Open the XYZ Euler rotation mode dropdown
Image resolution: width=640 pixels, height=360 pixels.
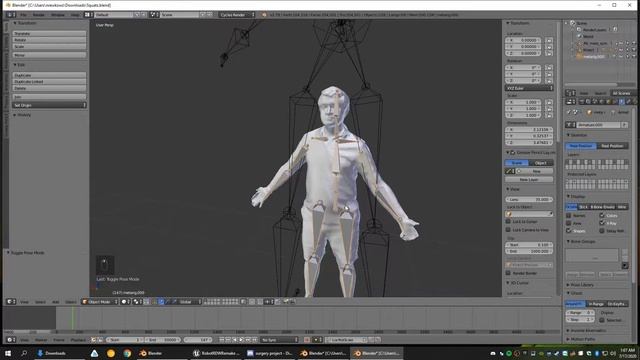point(529,88)
